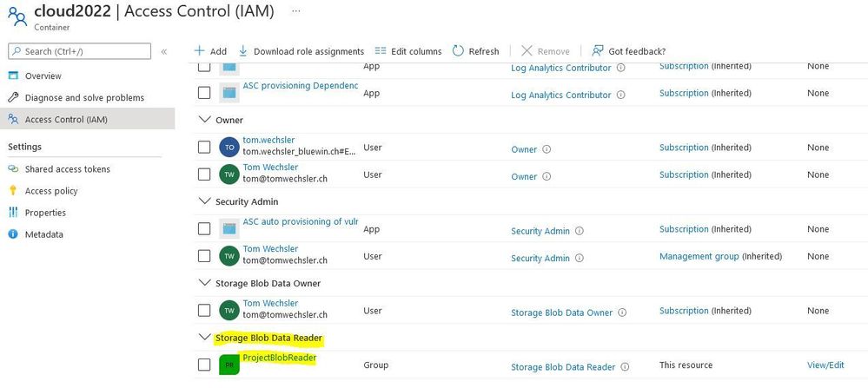Click the Got feedback icon
868x388 pixels.
pos(597,51)
